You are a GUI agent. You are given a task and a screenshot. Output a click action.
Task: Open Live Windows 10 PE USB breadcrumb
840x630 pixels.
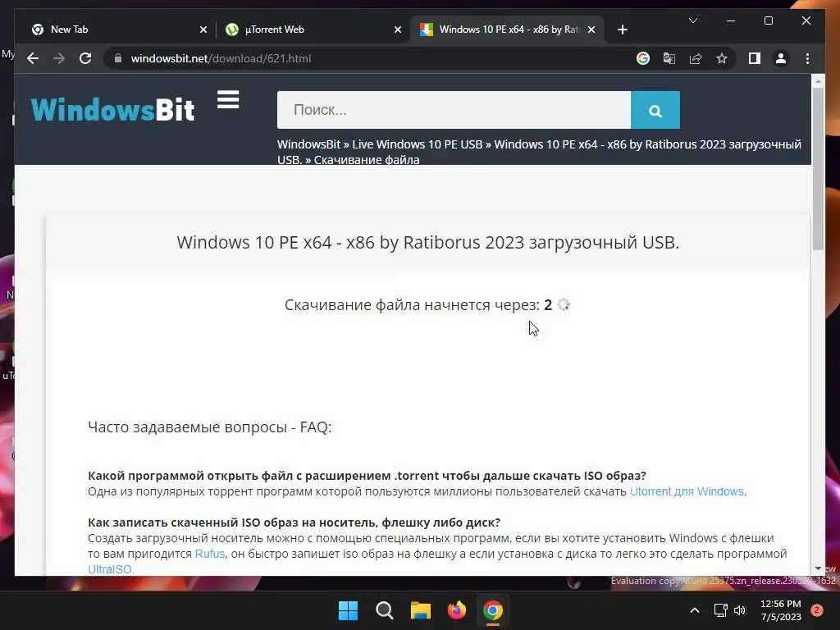(x=417, y=144)
